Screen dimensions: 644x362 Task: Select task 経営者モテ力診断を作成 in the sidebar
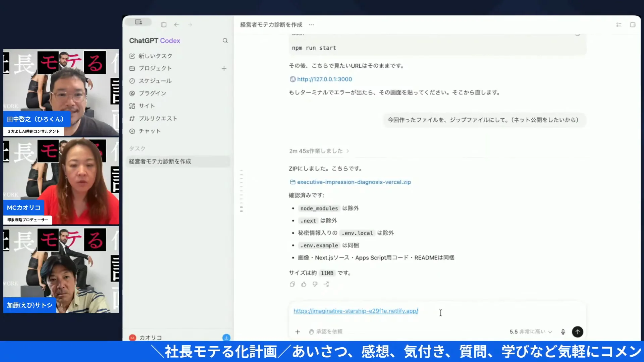(178, 161)
